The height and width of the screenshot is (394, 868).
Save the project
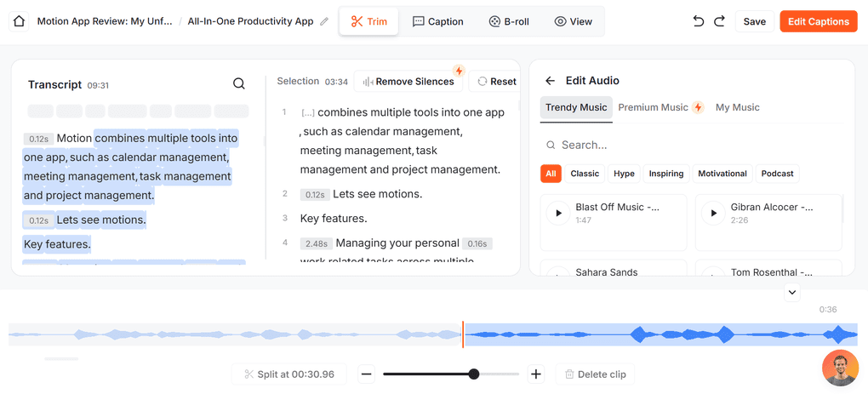coord(755,21)
